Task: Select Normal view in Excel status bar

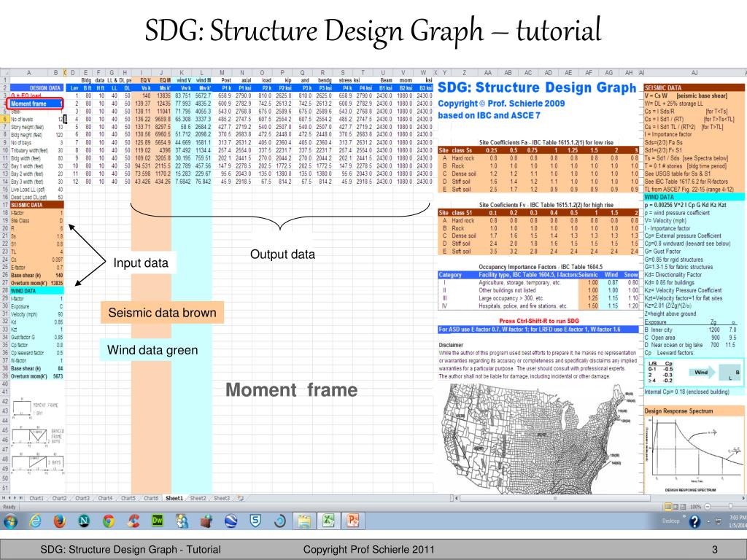Action: pyautogui.click(x=668, y=506)
